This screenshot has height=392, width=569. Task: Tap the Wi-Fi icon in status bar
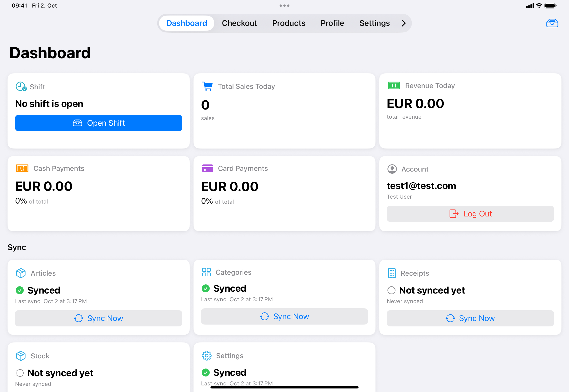coord(539,6)
